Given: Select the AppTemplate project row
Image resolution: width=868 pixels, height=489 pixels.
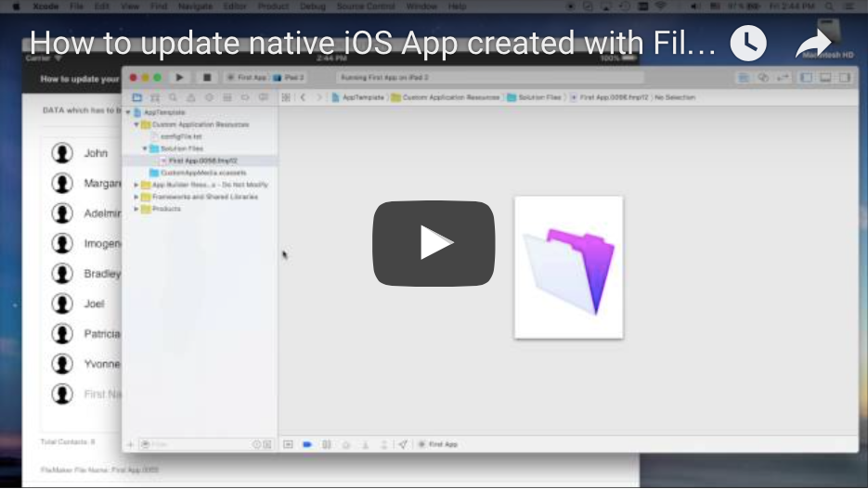Looking at the screenshot, I should [200, 112].
